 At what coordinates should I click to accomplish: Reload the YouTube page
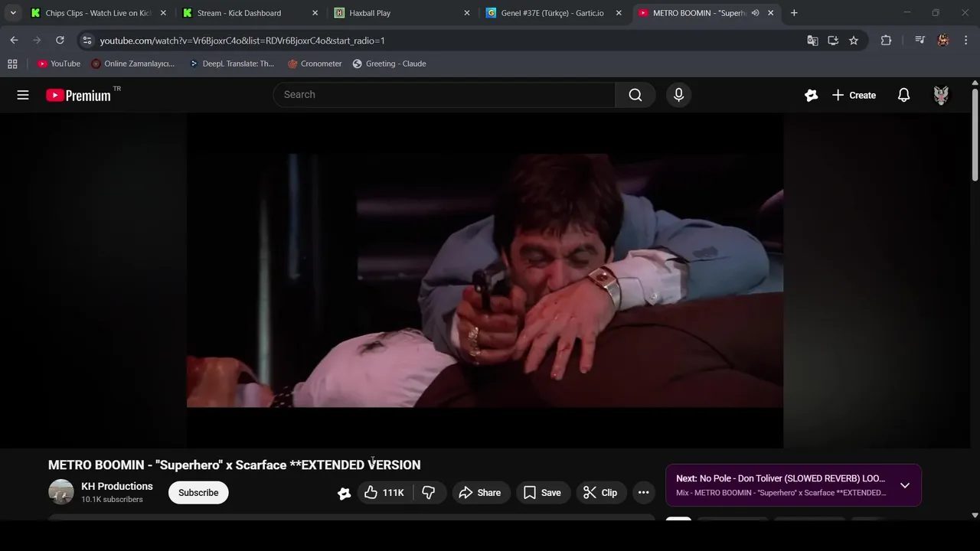click(60, 41)
